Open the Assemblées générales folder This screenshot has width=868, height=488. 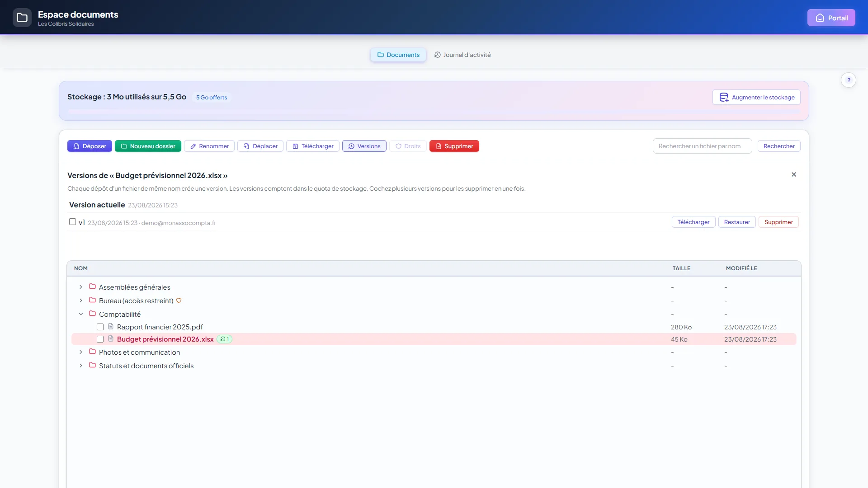(x=134, y=287)
